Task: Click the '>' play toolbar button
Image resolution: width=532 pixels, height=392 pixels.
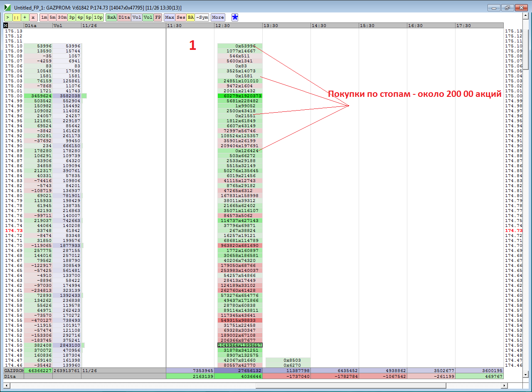Action: click(x=7, y=17)
